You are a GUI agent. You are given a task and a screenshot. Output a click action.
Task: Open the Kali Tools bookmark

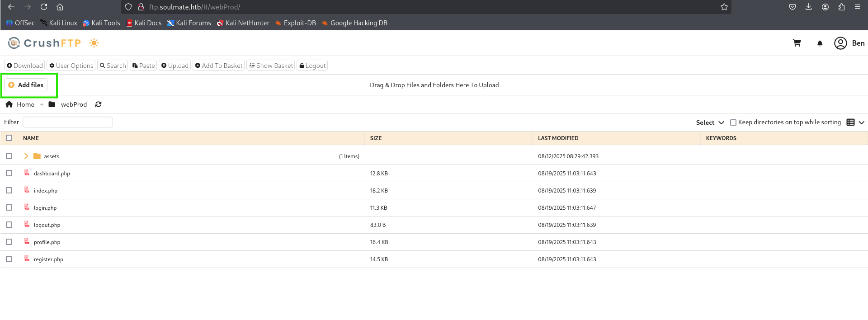[101, 23]
